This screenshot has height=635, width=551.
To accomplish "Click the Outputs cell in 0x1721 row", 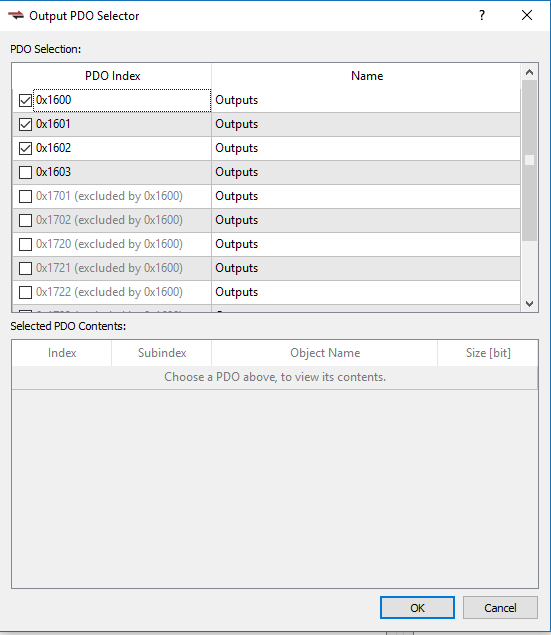I will (x=366, y=268).
